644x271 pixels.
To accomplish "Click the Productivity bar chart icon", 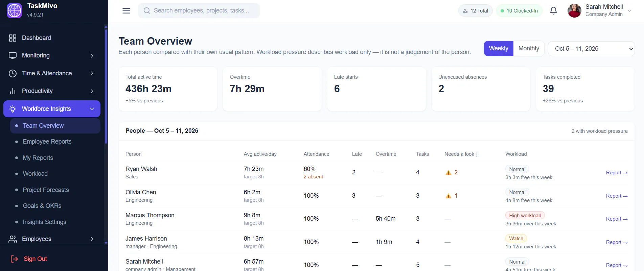I will pos(13,91).
